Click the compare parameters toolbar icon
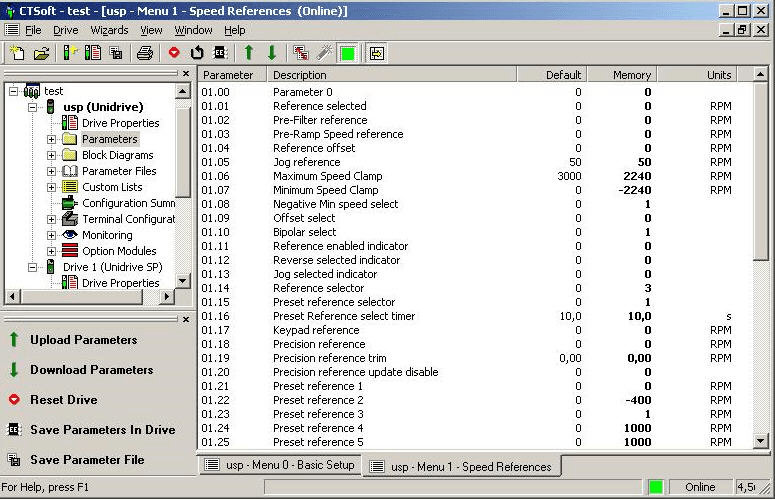The image size is (775, 500). 301,53
